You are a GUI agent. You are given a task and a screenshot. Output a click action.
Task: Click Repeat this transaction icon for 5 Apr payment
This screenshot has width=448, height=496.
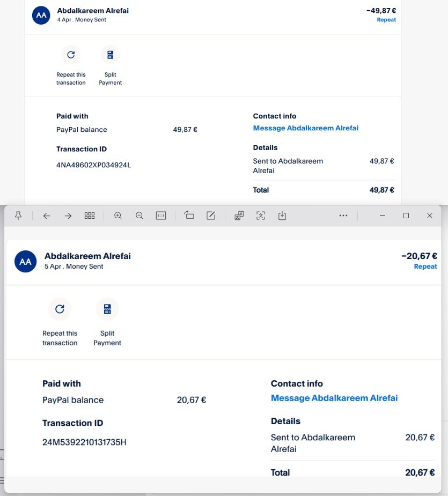click(x=60, y=309)
